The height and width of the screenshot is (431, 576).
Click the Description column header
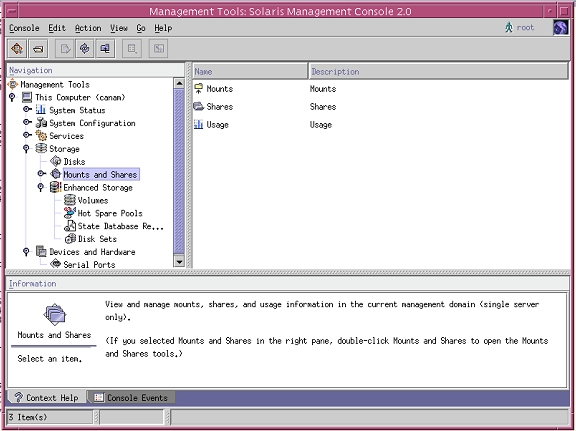point(439,71)
